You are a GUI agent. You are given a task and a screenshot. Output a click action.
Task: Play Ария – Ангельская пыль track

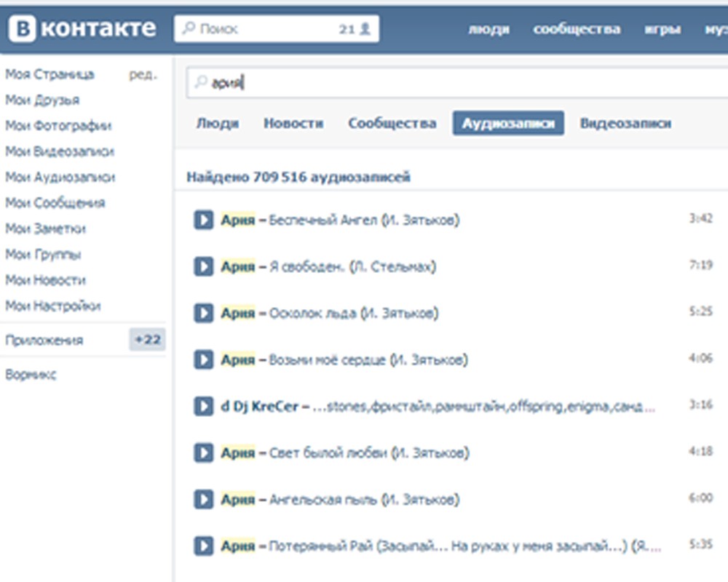[203, 499]
